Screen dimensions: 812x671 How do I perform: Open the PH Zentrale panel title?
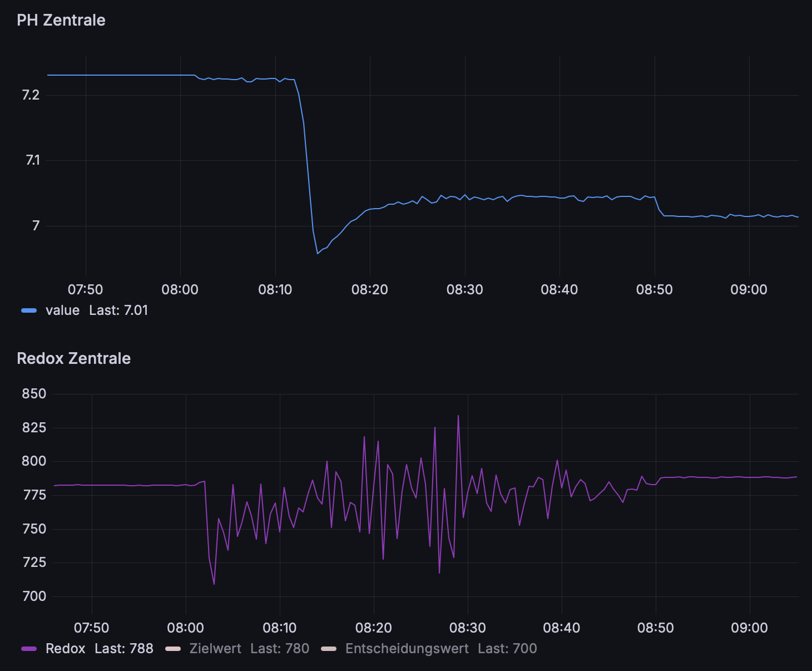61,20
